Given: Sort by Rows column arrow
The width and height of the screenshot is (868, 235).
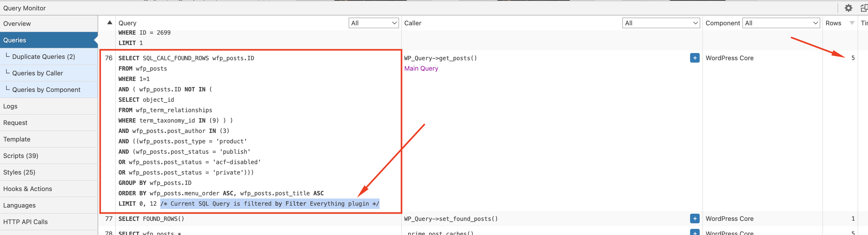Looking at the screenshot, I should click(x=852, y=23).
